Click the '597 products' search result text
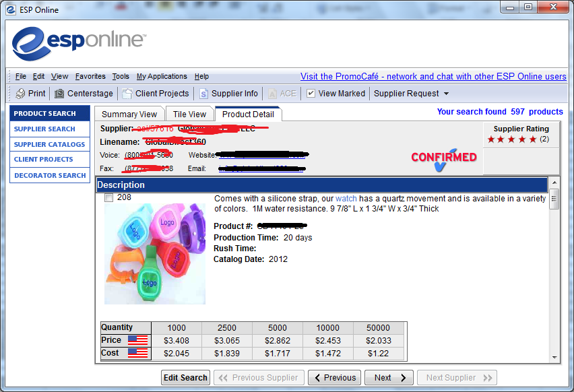This screenshot has height=392, width=574. pos(537,112)
